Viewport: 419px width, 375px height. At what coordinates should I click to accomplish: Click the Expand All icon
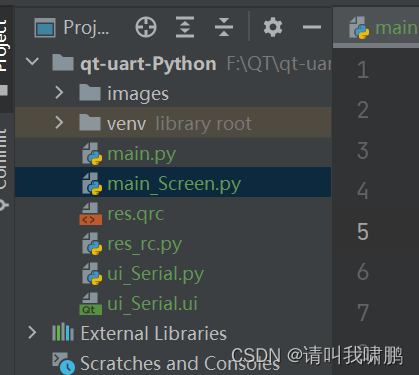pyautogui.click(x=185, y=27)
